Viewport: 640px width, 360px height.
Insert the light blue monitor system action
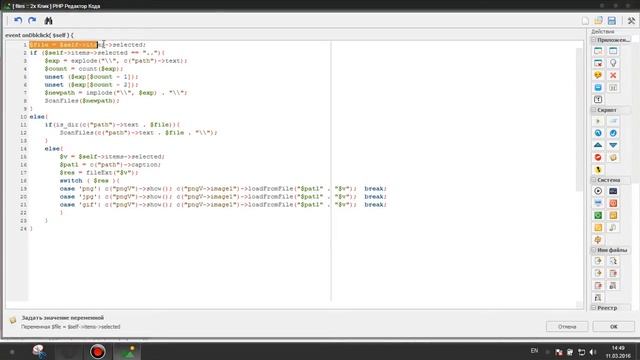(x=598, y=203)
